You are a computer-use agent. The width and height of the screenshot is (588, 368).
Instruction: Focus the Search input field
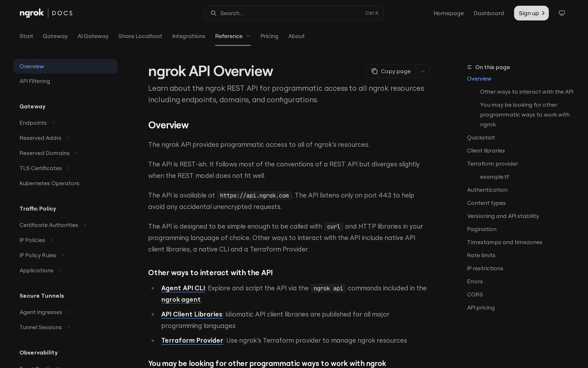coord(294,13)
